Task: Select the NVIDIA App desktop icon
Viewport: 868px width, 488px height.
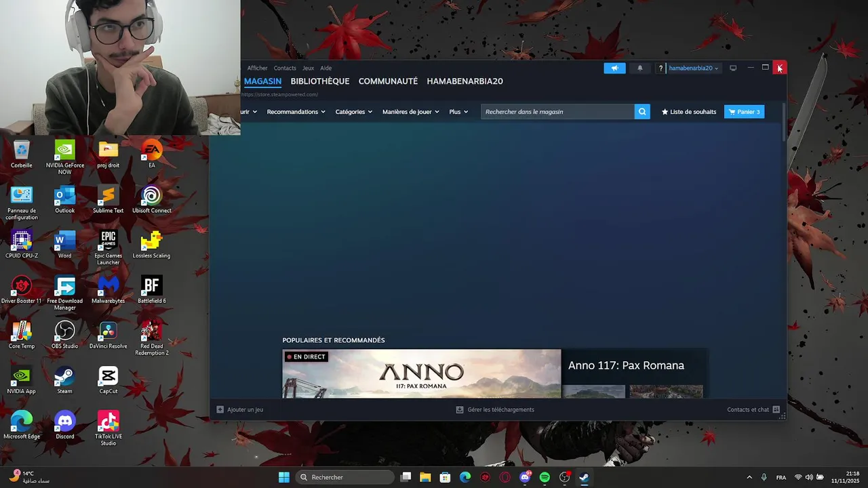Action: point(21,380)
